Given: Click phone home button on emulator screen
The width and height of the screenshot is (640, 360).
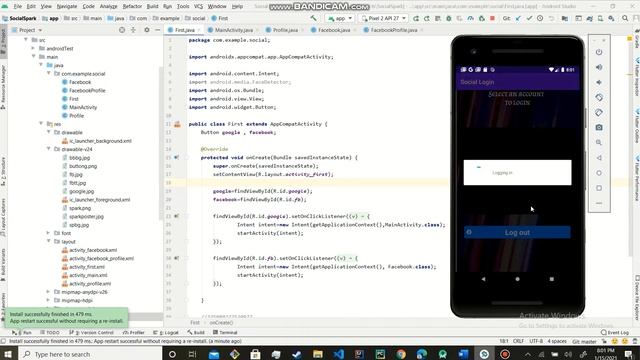Looking at the screenshot, I should (518, 279).
